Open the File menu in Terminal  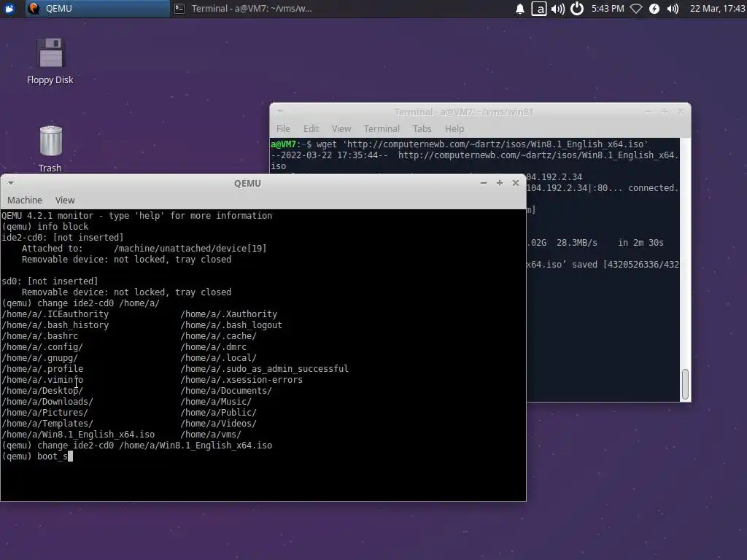pos(283,128)
